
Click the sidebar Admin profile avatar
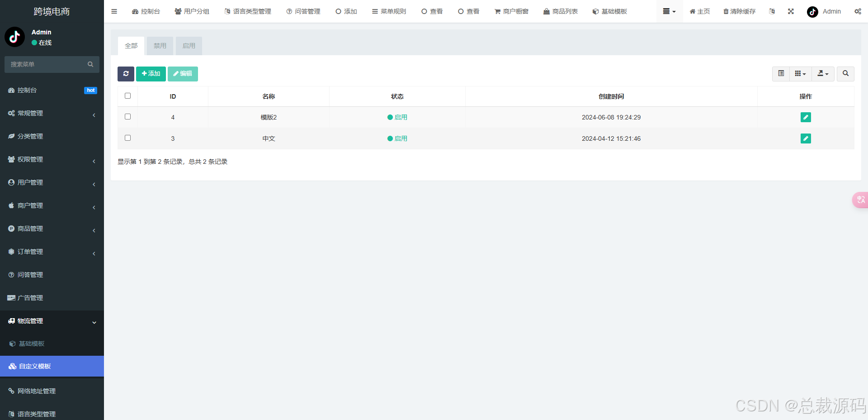click(14, 37)
